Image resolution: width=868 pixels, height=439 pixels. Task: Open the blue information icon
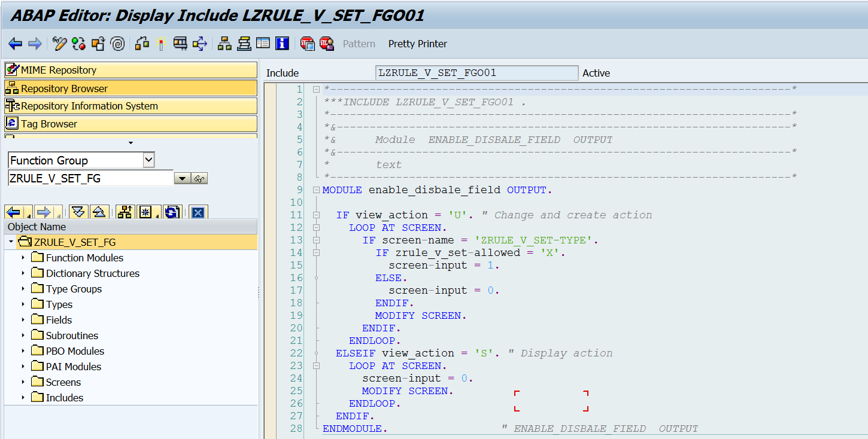pos(282,44)
